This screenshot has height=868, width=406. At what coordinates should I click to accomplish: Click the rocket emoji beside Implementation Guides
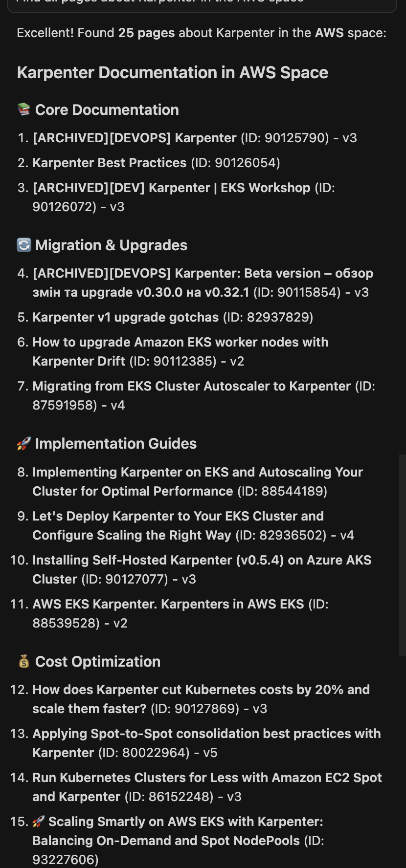(x=23, y=443)
